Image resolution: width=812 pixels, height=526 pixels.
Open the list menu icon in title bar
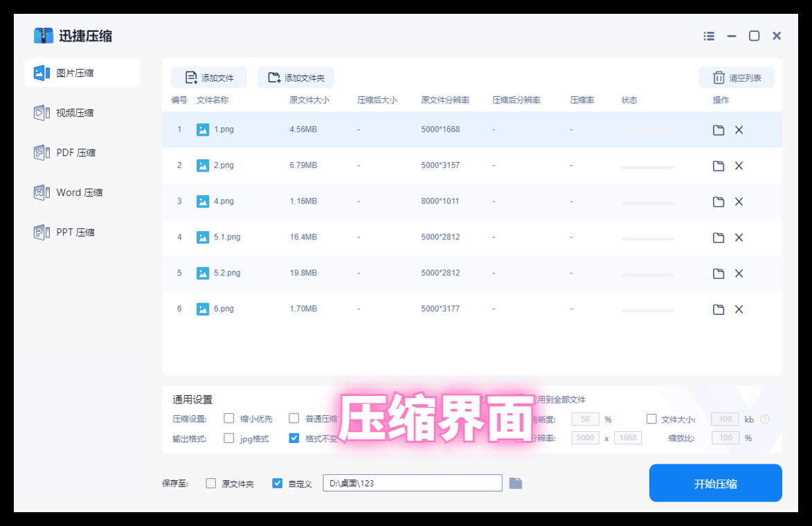[708, 35]
